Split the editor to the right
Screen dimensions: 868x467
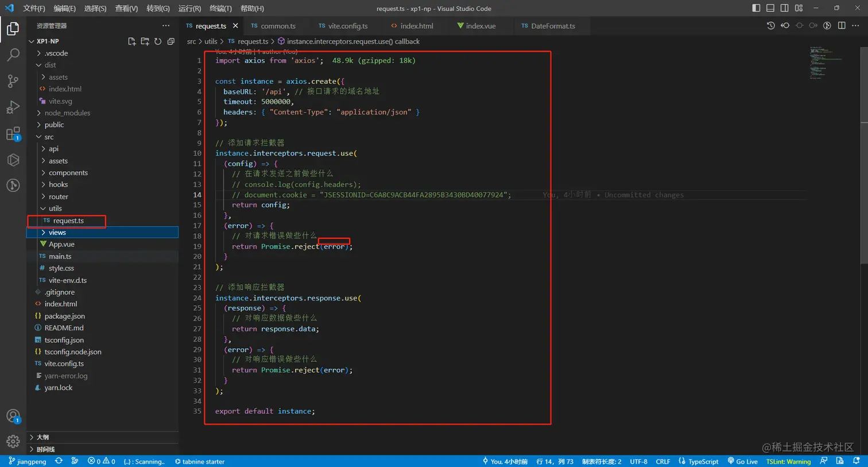842,26
